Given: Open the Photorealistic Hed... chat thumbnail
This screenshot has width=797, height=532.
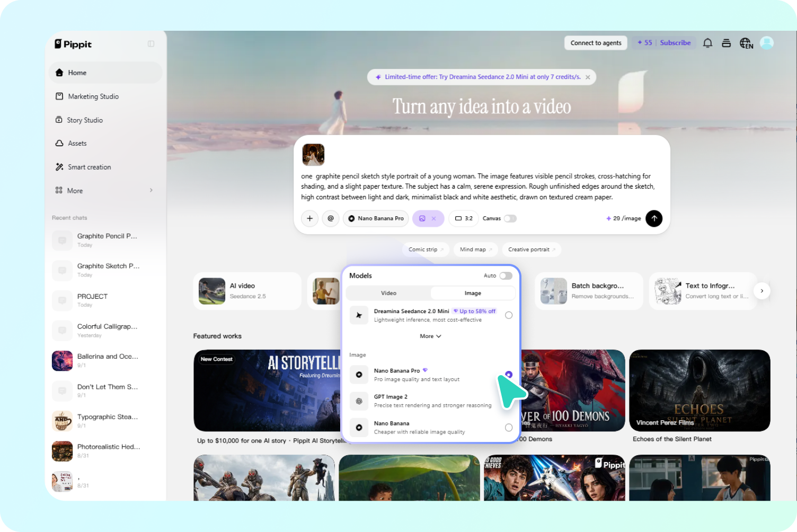Looking at the screenshot, I should (x=62, y=451).
